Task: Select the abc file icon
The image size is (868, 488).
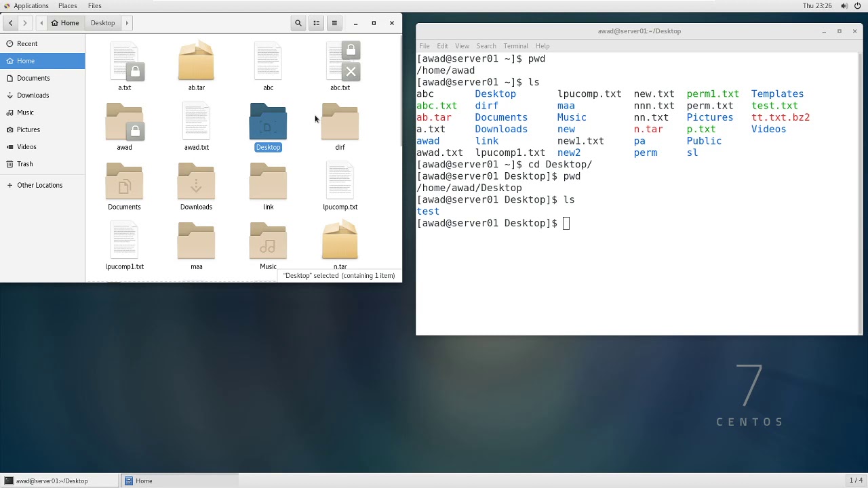Action: (268, 61)
